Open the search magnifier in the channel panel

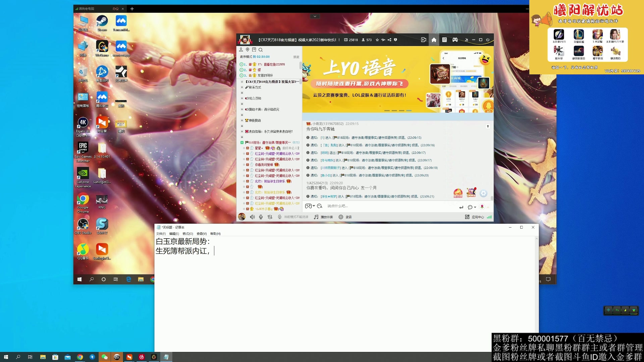(x=261, y=50)
